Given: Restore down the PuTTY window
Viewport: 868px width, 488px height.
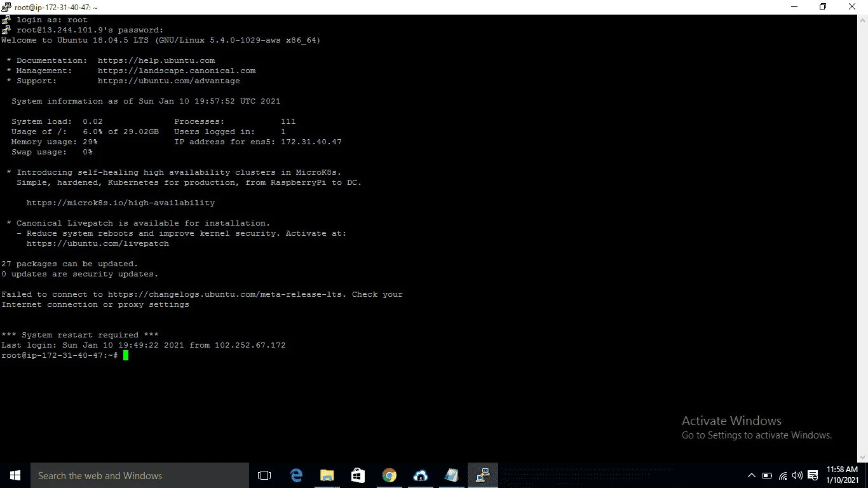Looking at the screenshot, I should 823,7.
